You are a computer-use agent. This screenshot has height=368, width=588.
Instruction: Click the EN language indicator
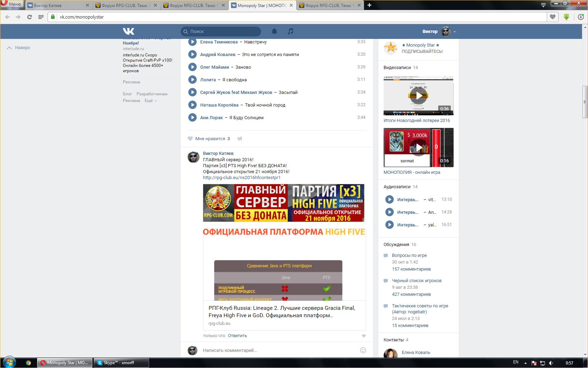516,362
